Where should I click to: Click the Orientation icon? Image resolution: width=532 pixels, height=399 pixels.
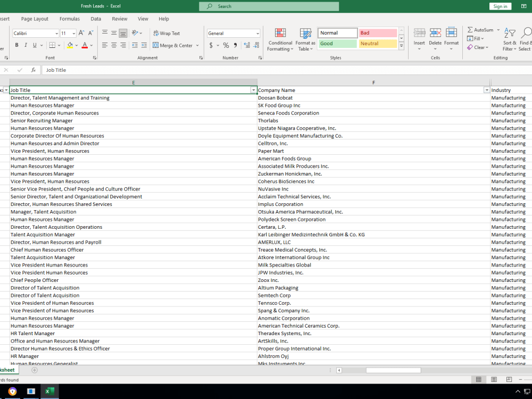coord(135,33)
